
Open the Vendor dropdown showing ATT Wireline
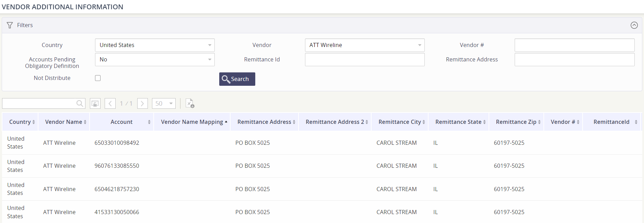point(365,45)
